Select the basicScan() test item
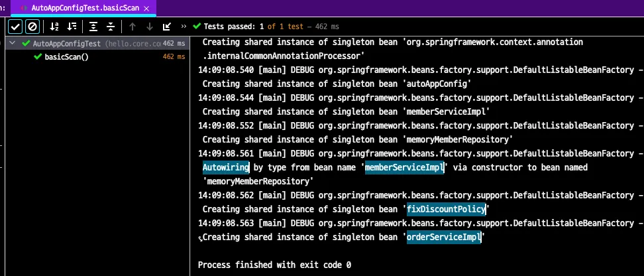Viewport: 644px width, 276px height. point(66,56)
